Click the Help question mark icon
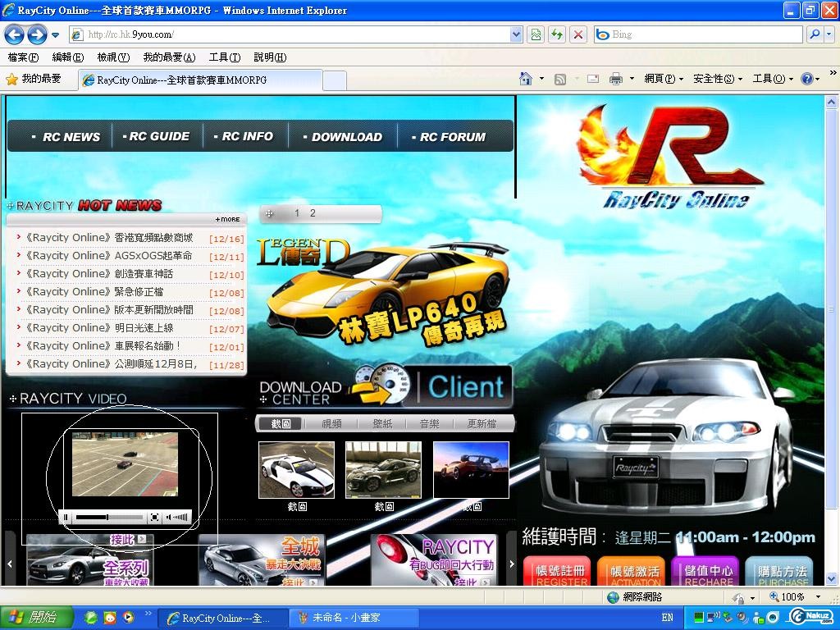Viewport: 840px width, 630px height. pyautogui.click(x=807, y=80)
